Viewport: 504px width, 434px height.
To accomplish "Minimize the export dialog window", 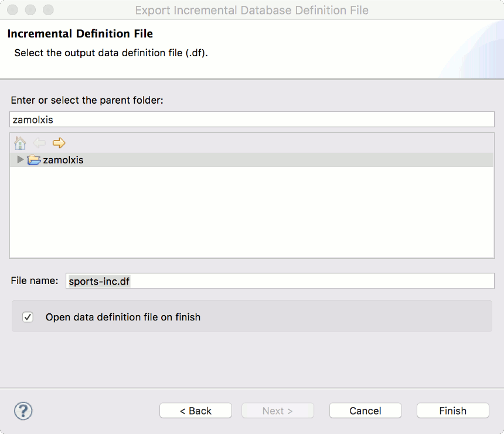I will coord(30,10).
